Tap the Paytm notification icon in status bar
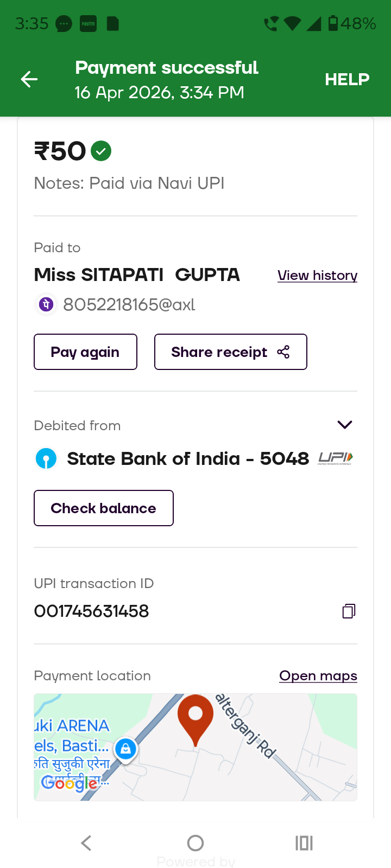Screen dimensions: 391x868 88,24
